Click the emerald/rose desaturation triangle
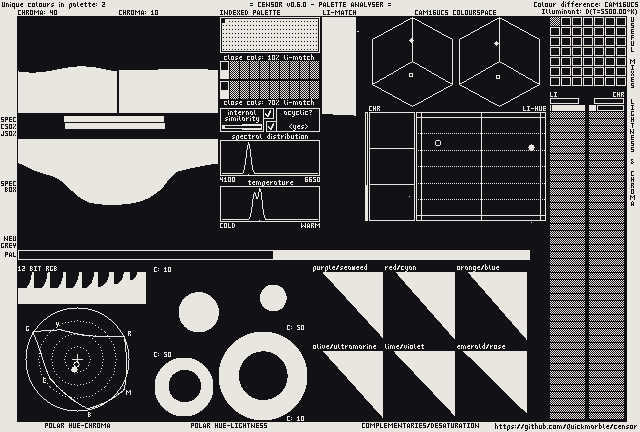This screenshot has width=640, height=432. coord(497,384)
